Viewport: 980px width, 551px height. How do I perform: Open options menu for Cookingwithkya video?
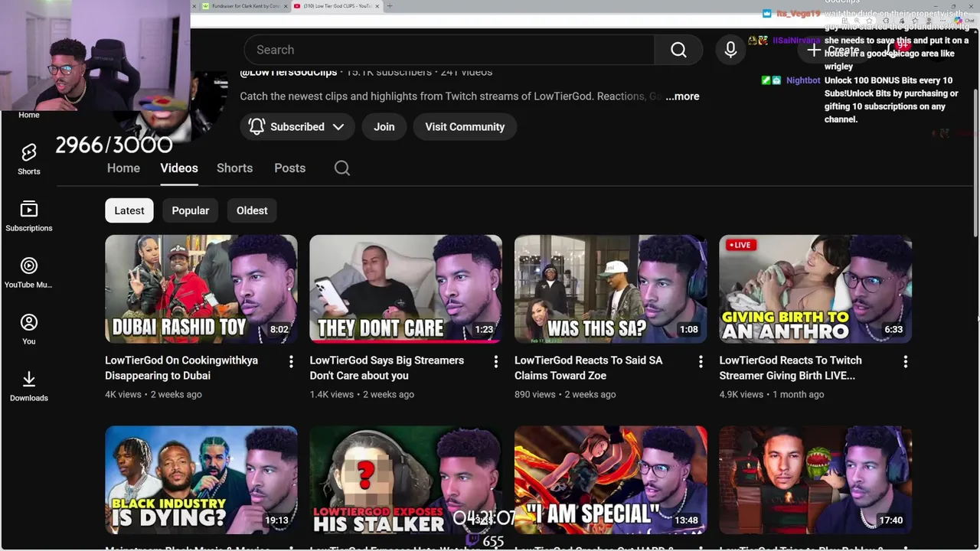[291, 361]
